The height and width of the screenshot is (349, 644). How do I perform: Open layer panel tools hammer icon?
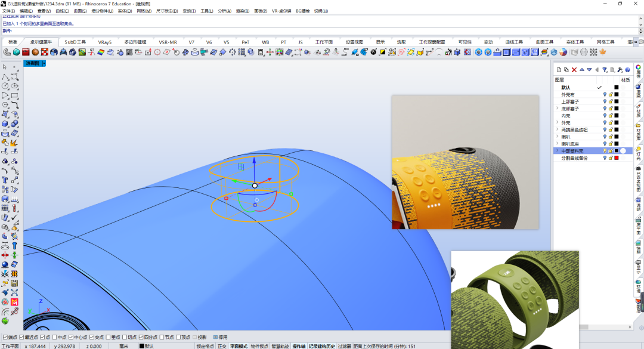coord(620,70)
